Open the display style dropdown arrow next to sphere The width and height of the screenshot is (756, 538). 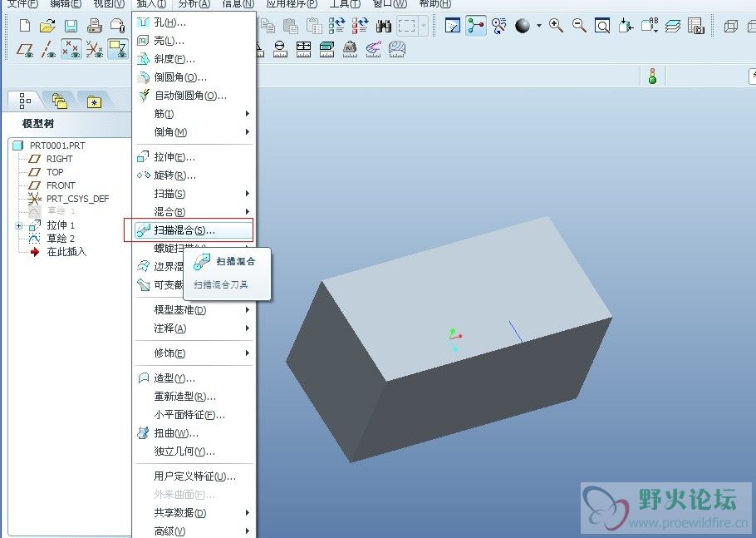538,26
